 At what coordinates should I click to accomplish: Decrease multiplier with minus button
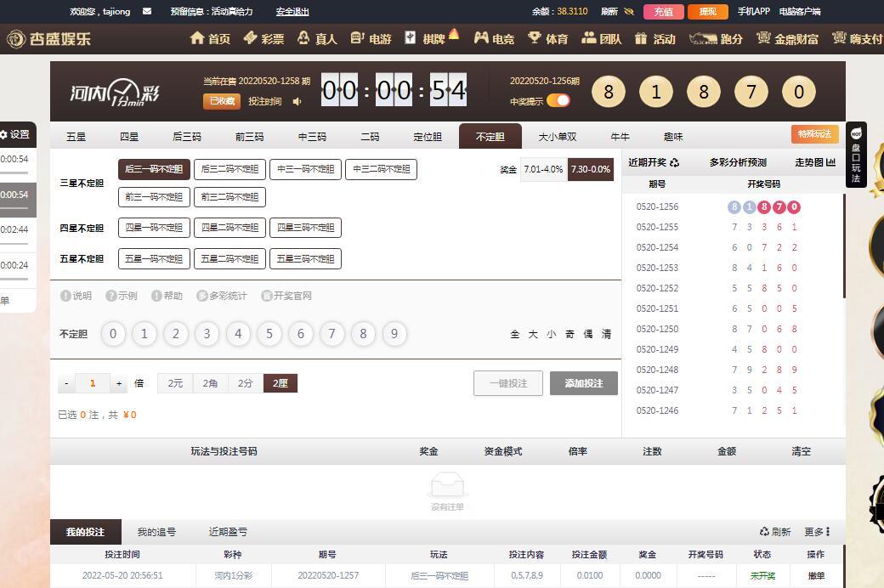[66, 383]
